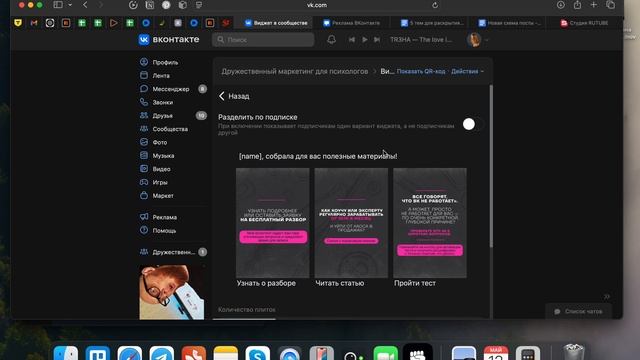Viewport: 640px width, 360px height.
Task: Open Gmail pinned tab
Action: (34, 23)
